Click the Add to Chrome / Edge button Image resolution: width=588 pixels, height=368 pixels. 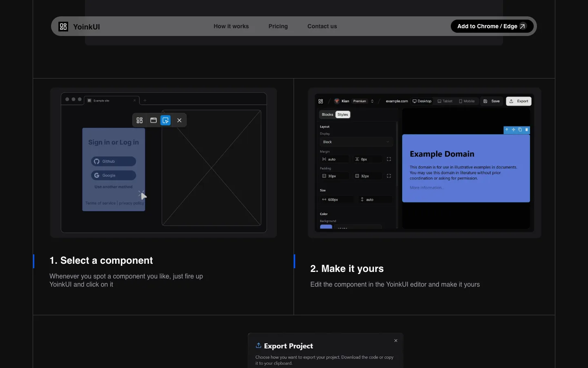[x=492, y=26]
